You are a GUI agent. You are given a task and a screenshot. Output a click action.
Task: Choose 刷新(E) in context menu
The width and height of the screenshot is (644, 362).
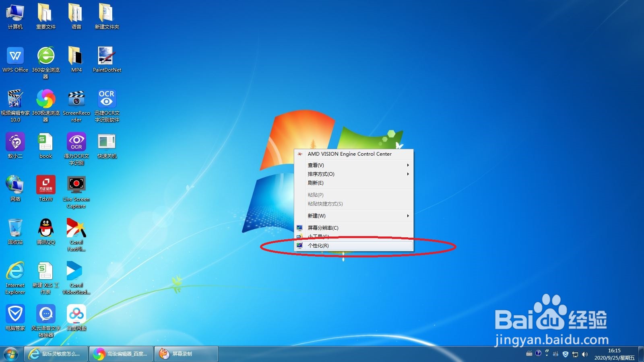354,183
